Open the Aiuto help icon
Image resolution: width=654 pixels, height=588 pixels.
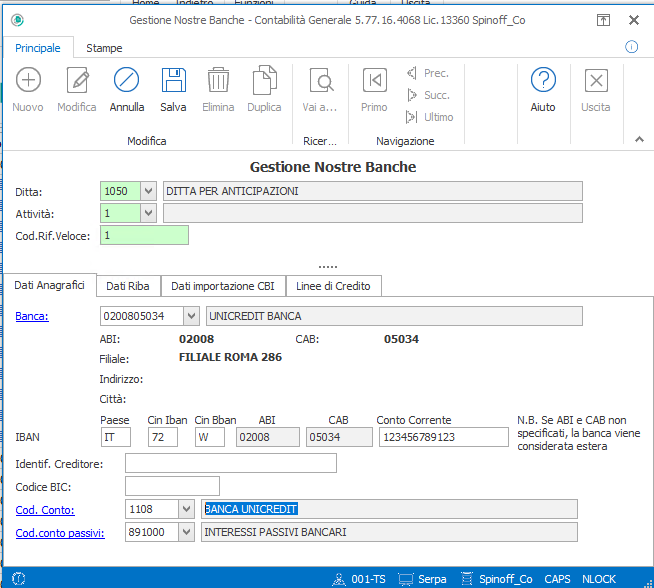[543, 80]
